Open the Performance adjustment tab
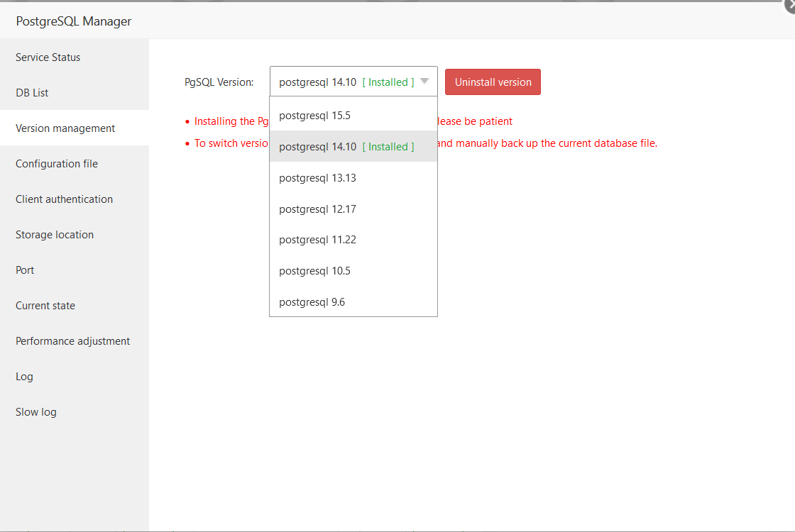The width and height of the screenshot is (795, 532). [75, 341]
